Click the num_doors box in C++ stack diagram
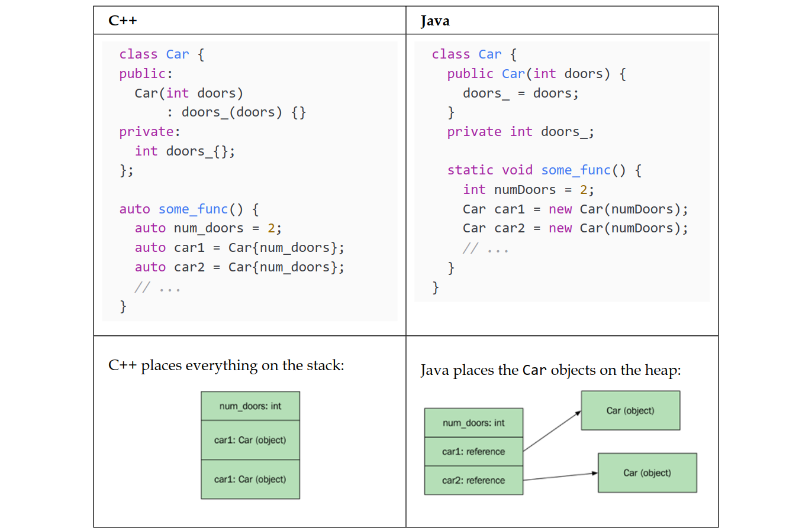This screenshot has width=812, height=531. [x=250, y=406]
